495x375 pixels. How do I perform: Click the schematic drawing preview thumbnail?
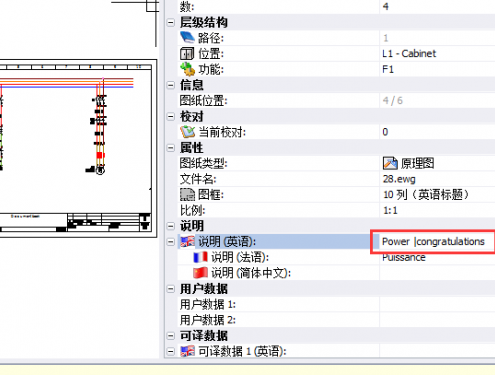point(77,148)
